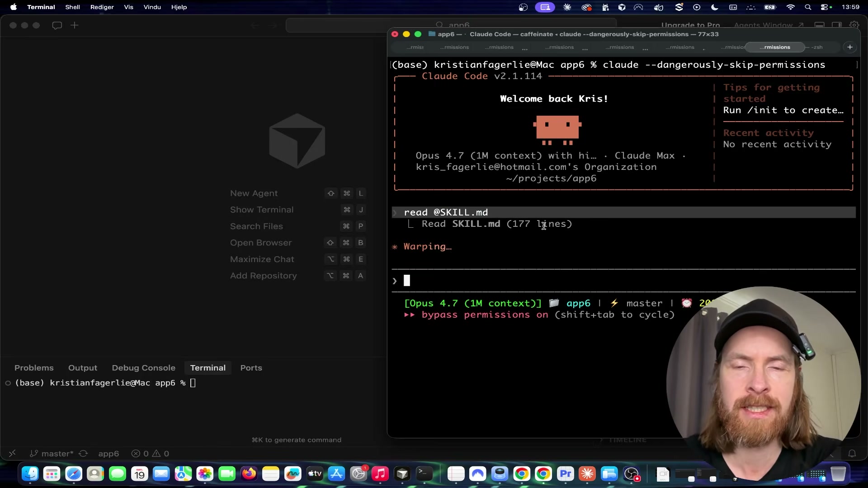Click the notification bell in status bar

click(x=852, y=454)
